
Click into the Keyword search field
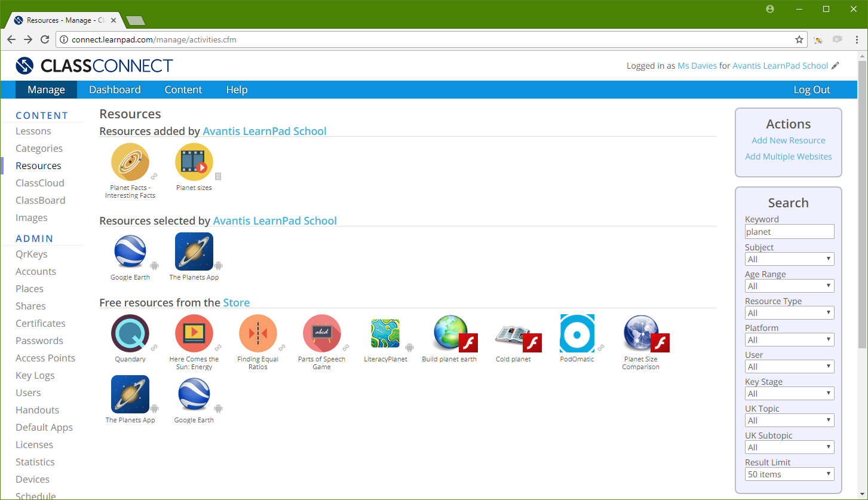790,232
